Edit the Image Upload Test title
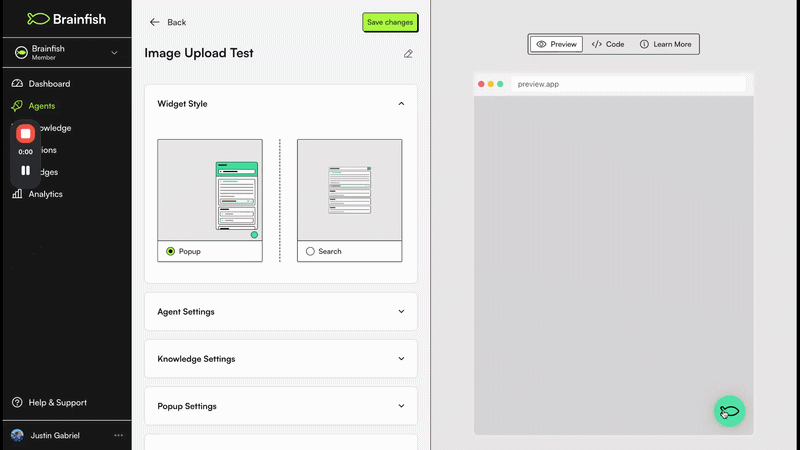The image size is (800, 450). [x=408, y=54]
